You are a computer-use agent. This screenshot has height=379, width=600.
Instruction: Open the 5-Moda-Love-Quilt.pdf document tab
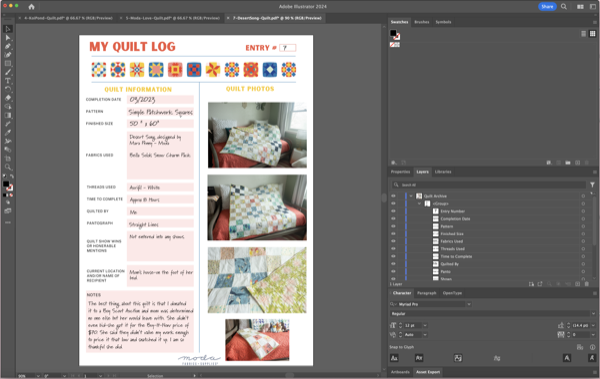(173, 18)
